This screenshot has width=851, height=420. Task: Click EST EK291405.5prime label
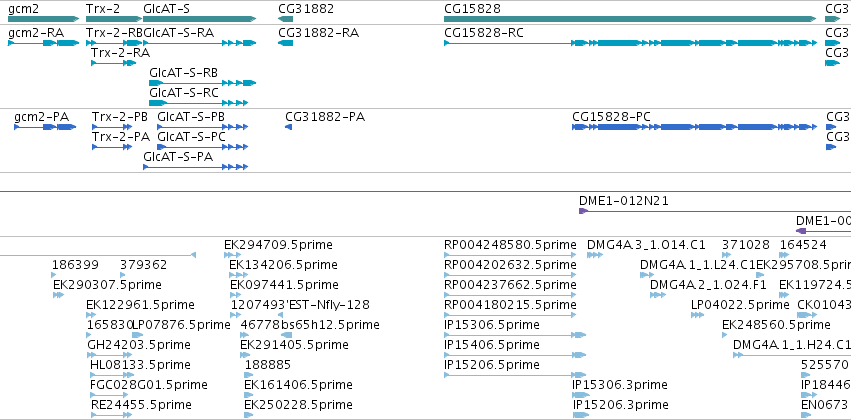coord(294,345)
